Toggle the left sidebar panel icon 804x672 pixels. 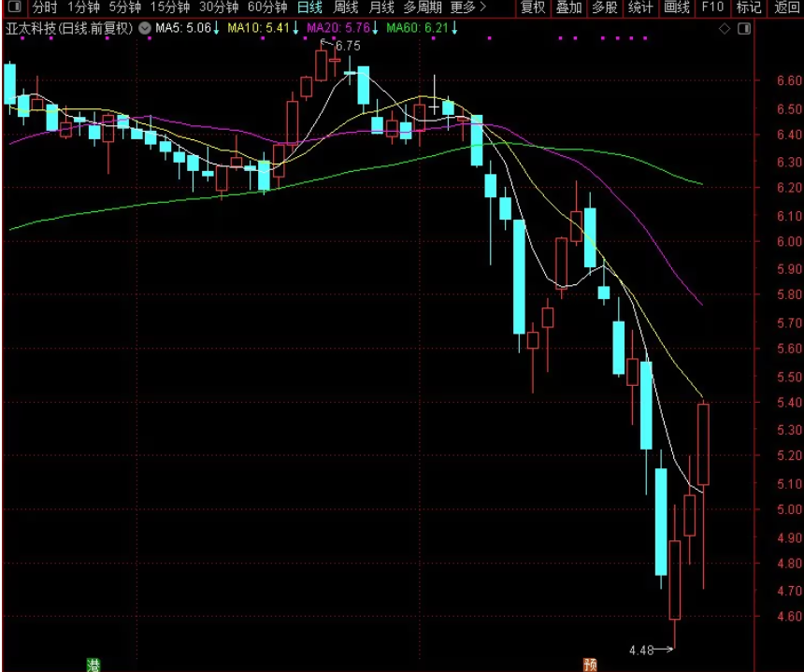tap(15, 7)
